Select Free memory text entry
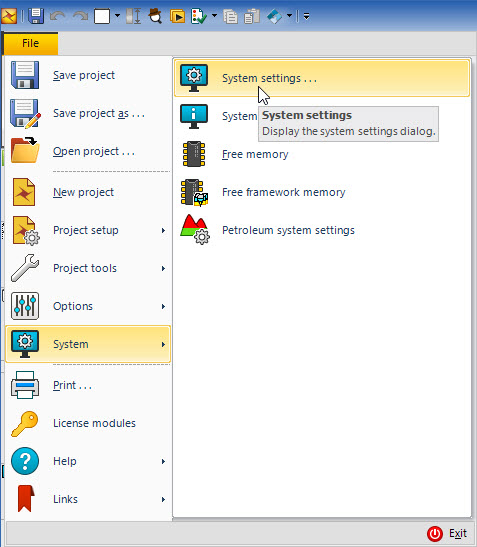477x547 pixels. [255, 154]
